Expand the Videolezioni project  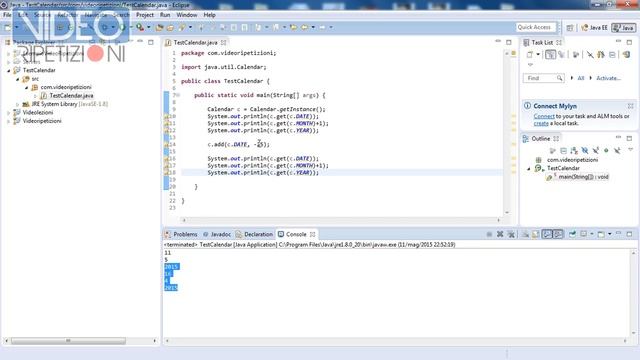[x=9, y=113]
